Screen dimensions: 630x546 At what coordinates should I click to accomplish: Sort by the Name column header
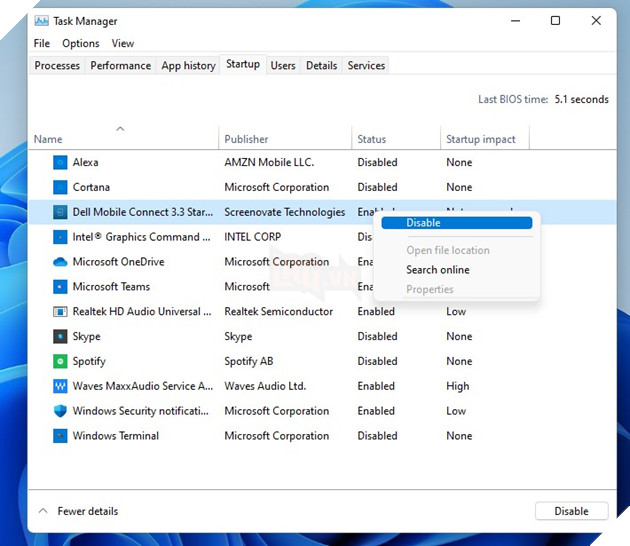(x=48, y=139)
